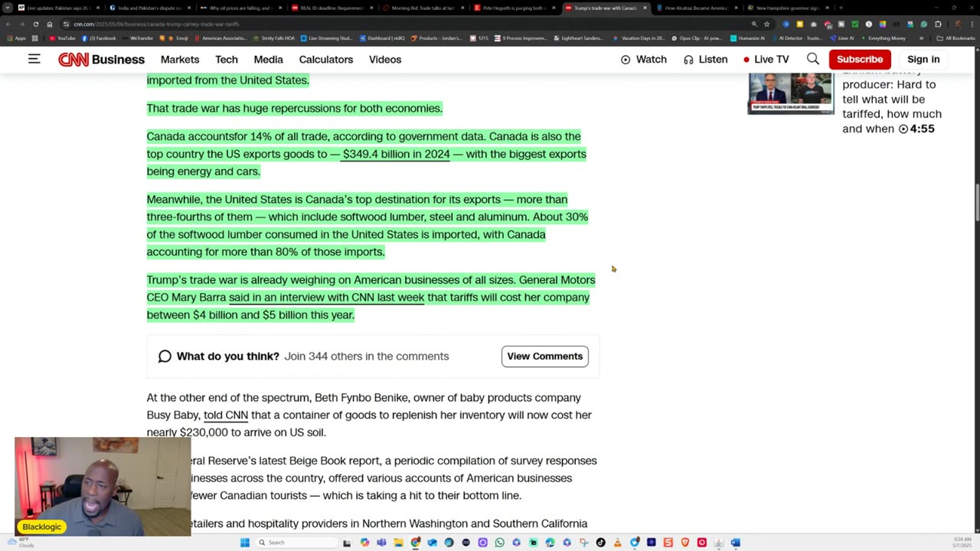Follow the 'told CNN' link
The width and height of the screenshot is (980, 551).
click(x=226, y=415)
